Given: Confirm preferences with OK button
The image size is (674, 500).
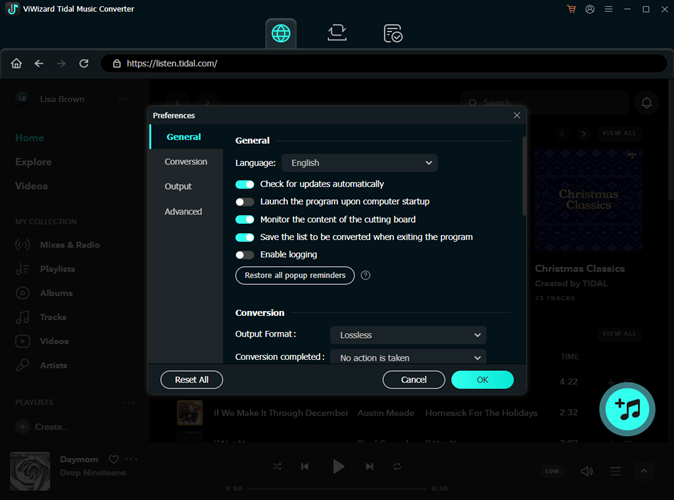Looking at the screenshot, I should click(x=482, y=380).
